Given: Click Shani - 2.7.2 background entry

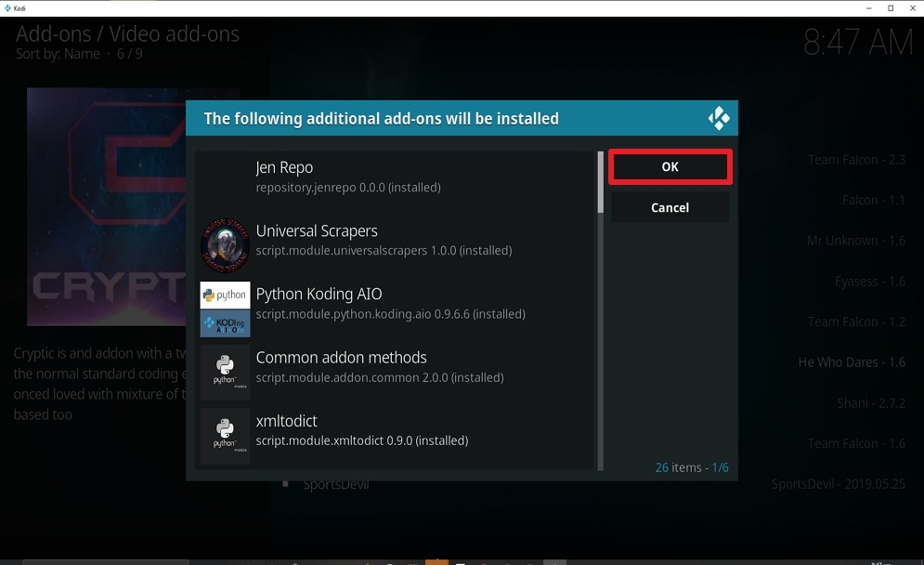Looking at the screenshot, I should [871, 402].
